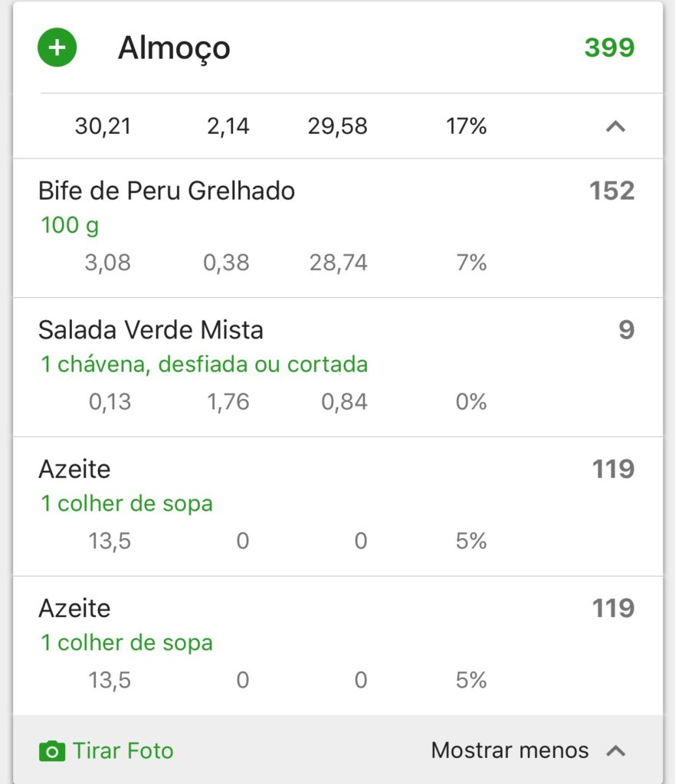Viewport: 675px width, 784px height.
Task: Tap the 1,76 carbs value for Salada
Action: click(228, 402)
